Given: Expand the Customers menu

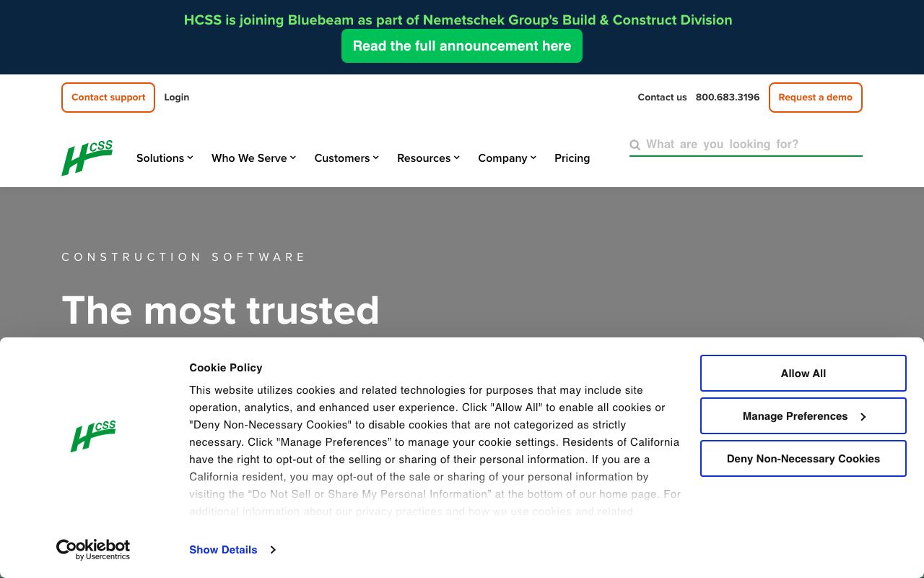Looking at the screenshot, I should [346, 158].
